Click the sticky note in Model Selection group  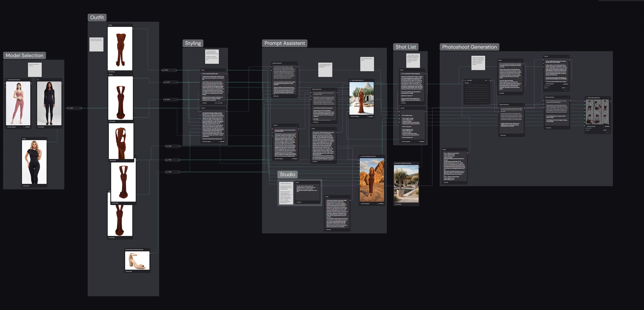click(x=35, y=70)
